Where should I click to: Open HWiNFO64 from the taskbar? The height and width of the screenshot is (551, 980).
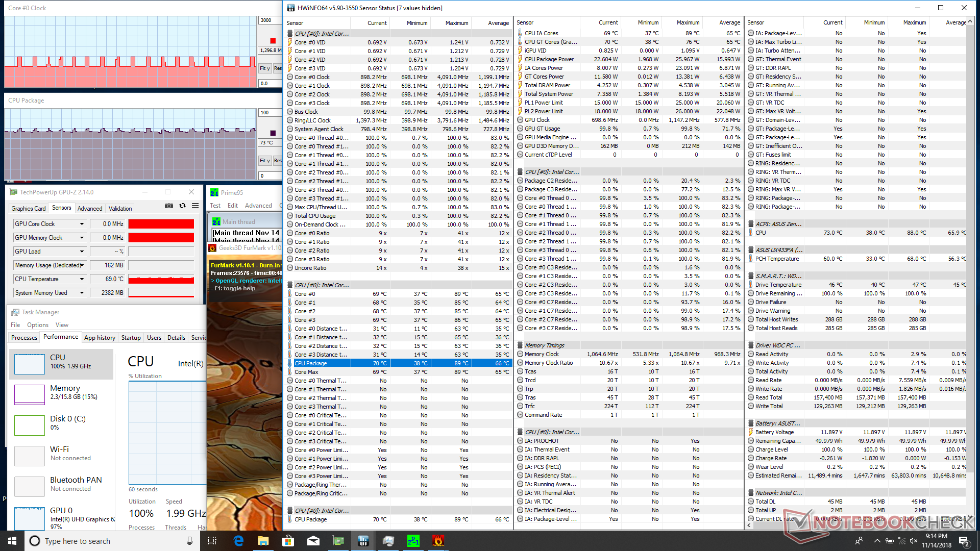point(363,541)
